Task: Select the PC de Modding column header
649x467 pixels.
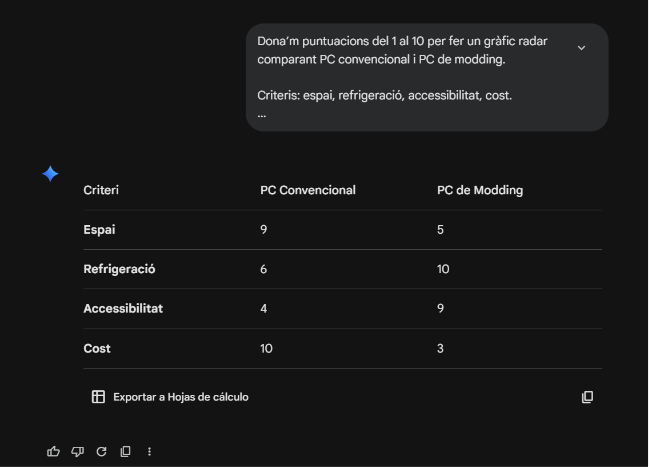Action: pyautogui.click(x=480, y=190)
